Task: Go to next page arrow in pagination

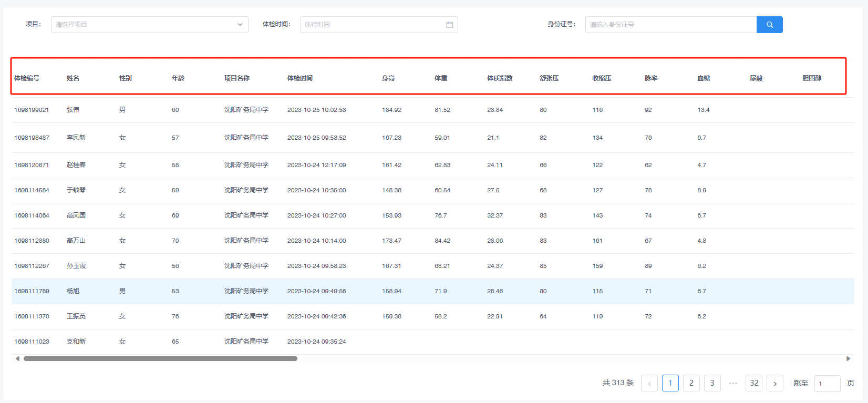Action: tap(774, 383)
